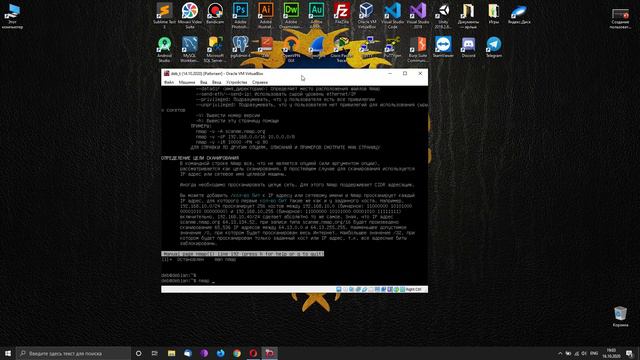Launch PuTTYgen desktop icon
The image size is (640, 360).
392,47
